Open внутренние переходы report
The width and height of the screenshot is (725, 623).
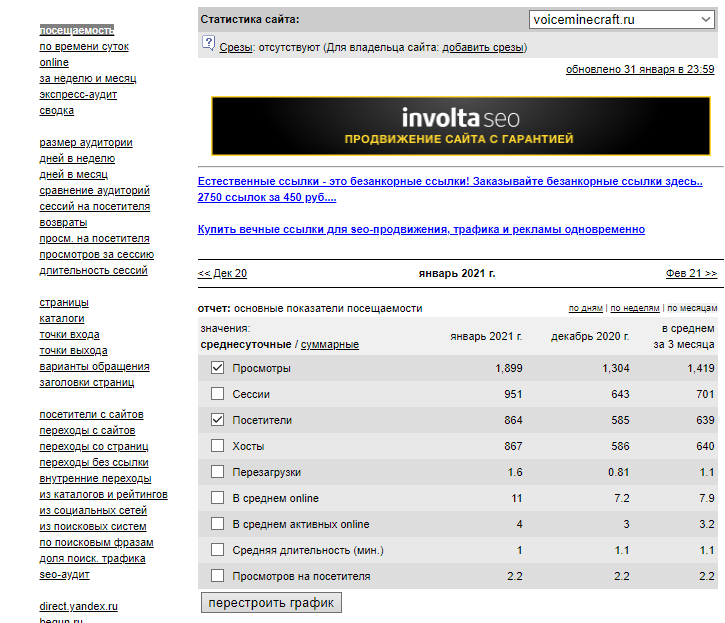(x=95, y=479)
